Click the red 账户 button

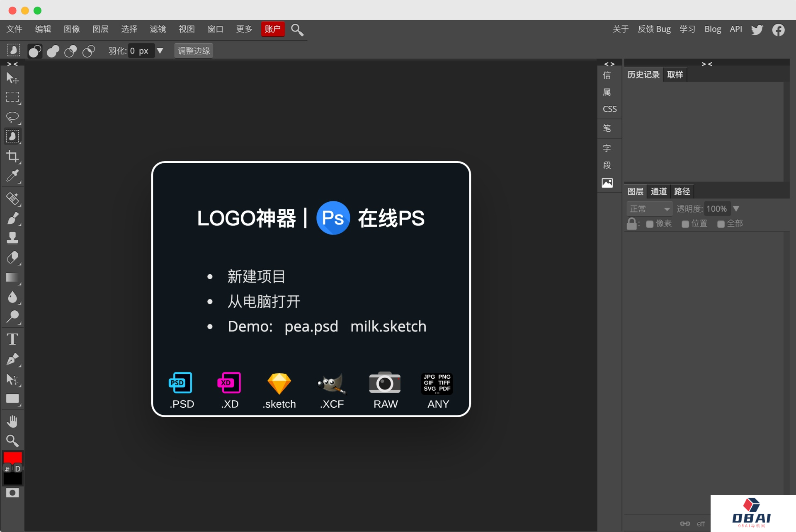(273, 29)
